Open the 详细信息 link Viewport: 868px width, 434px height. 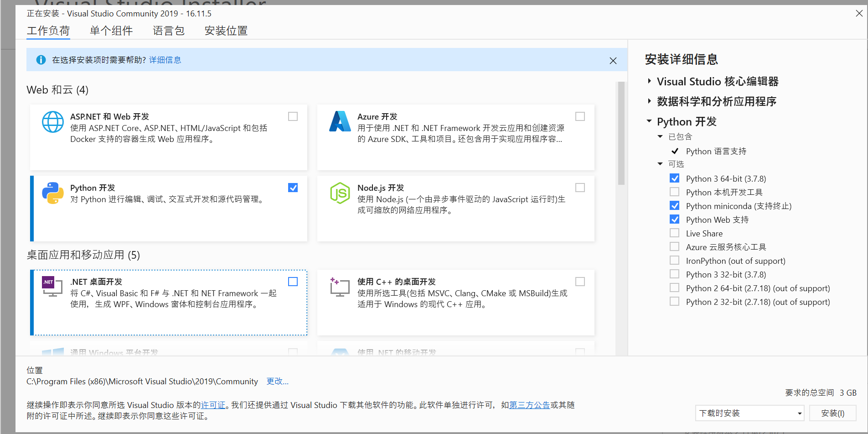[x=165, y=60]
